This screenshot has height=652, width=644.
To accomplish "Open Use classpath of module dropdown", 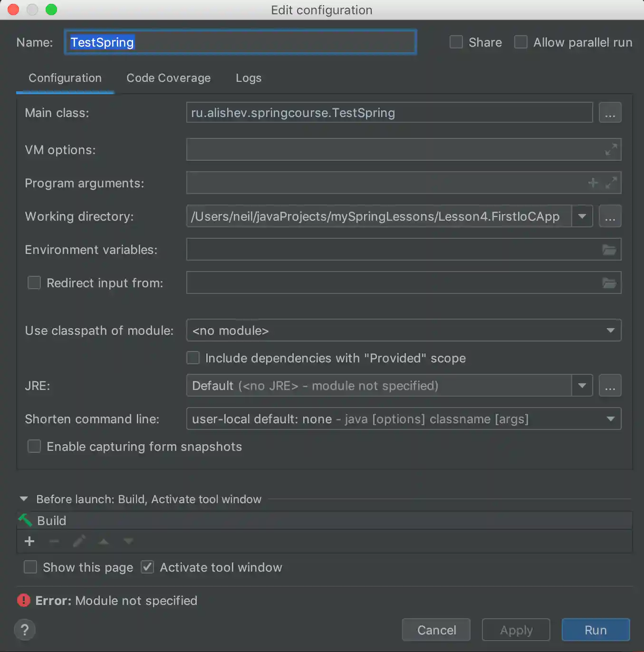I will [404, 331].
